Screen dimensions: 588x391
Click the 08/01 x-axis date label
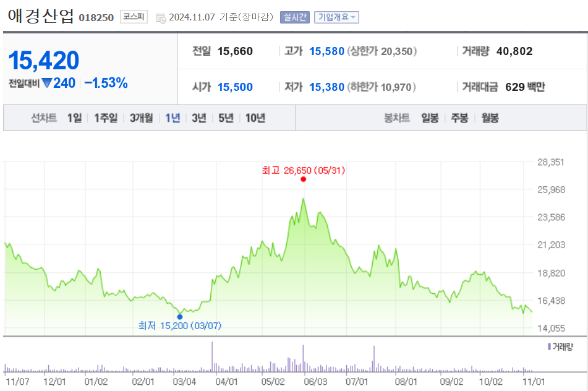(406, 382)
